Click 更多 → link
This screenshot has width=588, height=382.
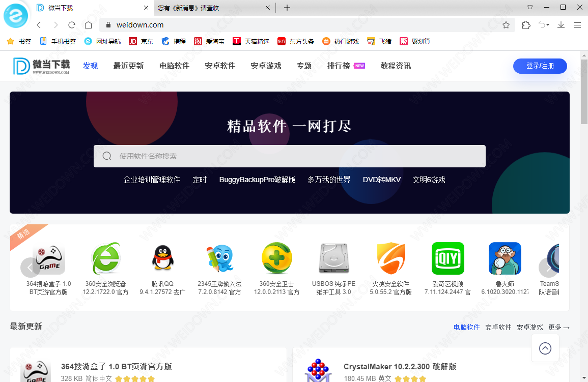[559, 328]
